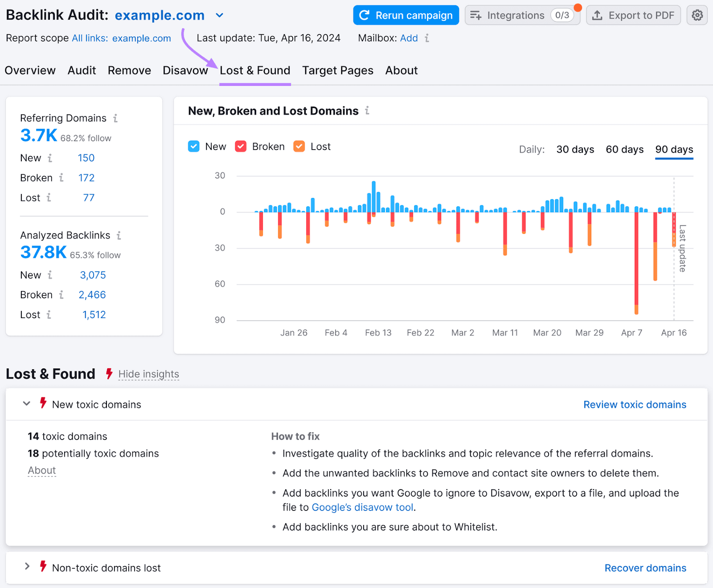Click the lightning icon beside Non-toxic domains lost
This screenshot has height=588, width=713.
(43, 567)
